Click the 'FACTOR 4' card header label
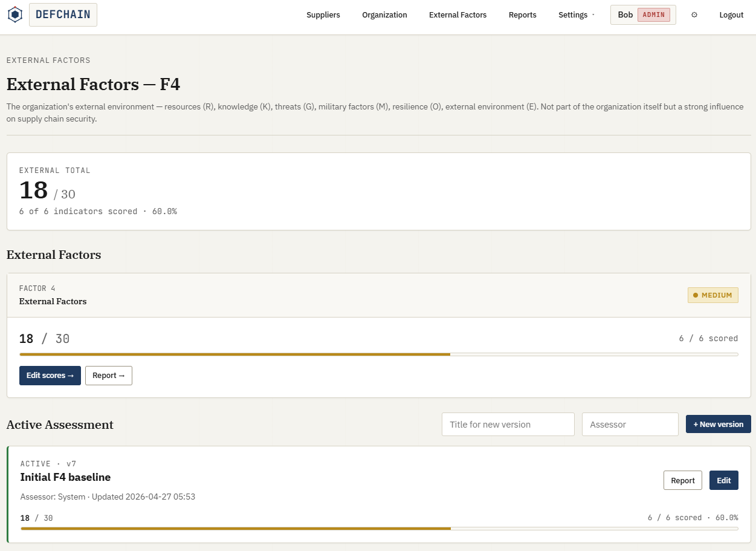The width and height of the screenshot is (756, 551). (37, 289)
